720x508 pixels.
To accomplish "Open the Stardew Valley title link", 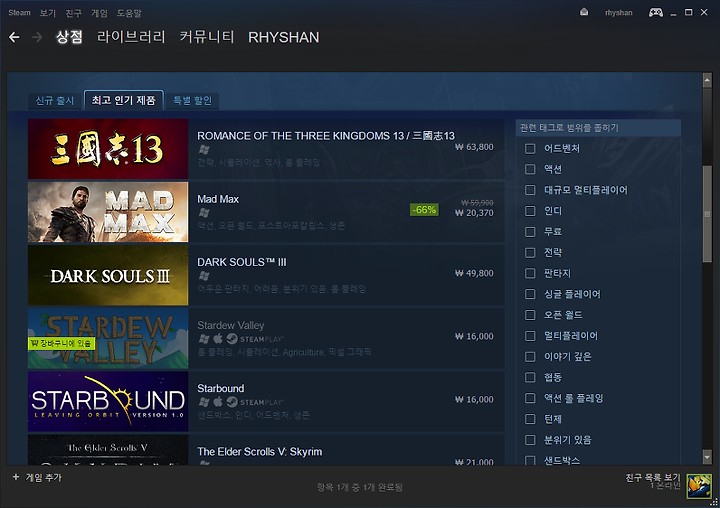I will tap(231, 325).
